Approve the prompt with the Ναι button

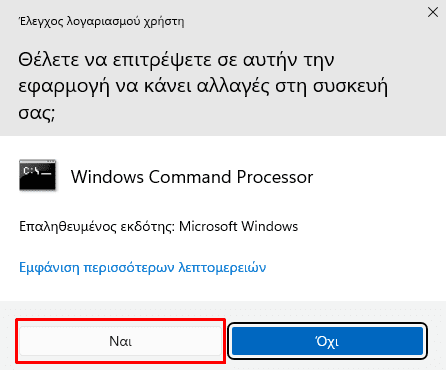(120, 341)
